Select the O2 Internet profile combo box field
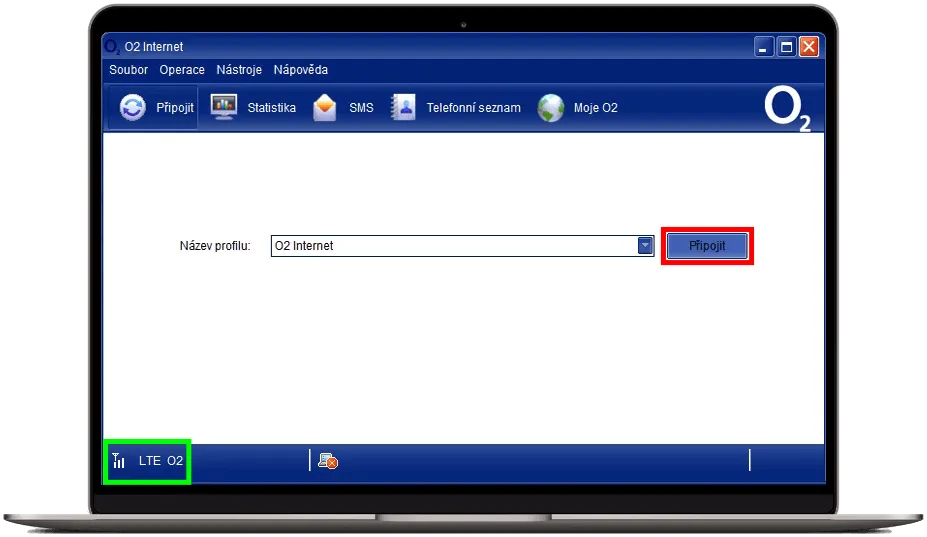The width and height of the screenshot is (927, 537). coord(453,246)
